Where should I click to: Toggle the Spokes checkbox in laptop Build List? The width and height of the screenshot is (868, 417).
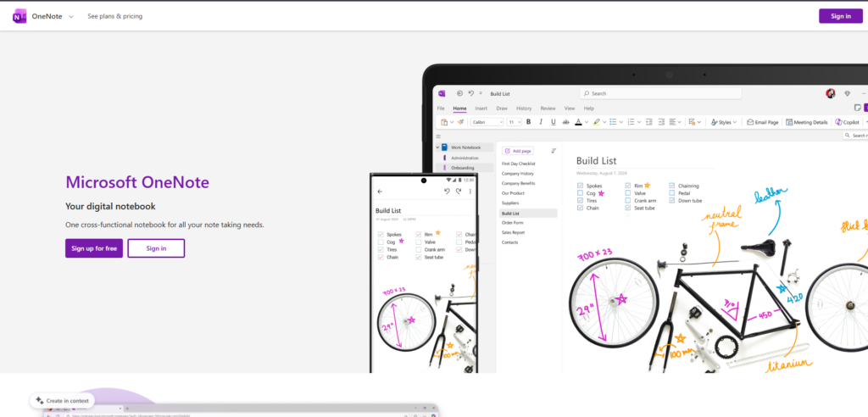pos(580,186)
